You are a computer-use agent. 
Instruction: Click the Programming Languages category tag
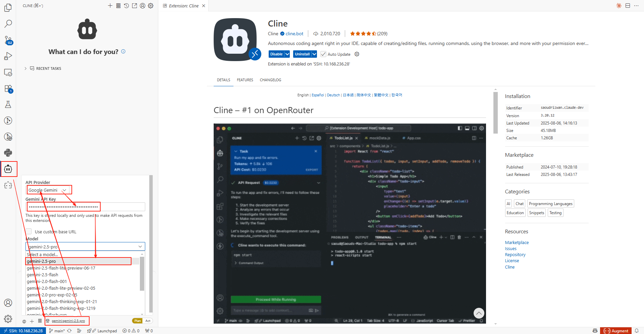coord(550,203)
